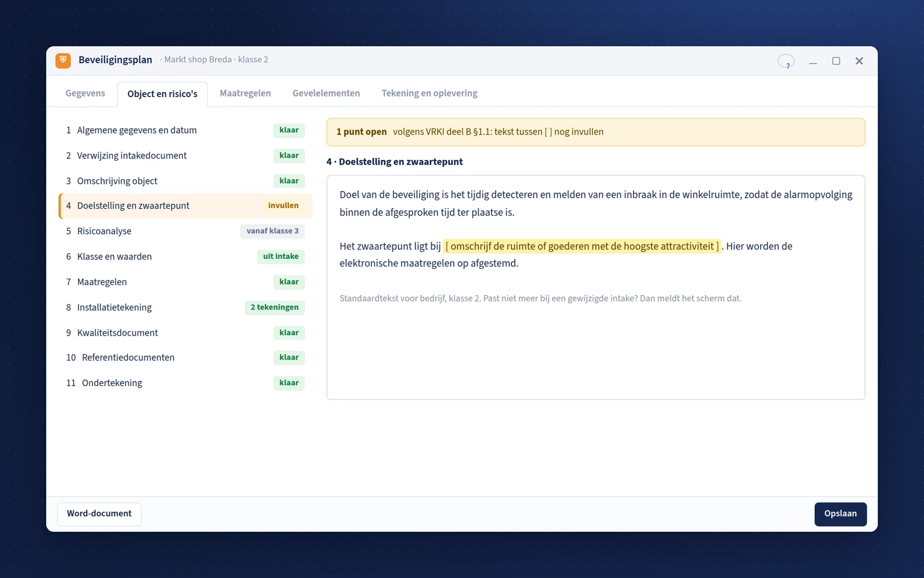Export via the Word-document button
924x578 pixels.
pyautogui.click(x=99, y=514)
